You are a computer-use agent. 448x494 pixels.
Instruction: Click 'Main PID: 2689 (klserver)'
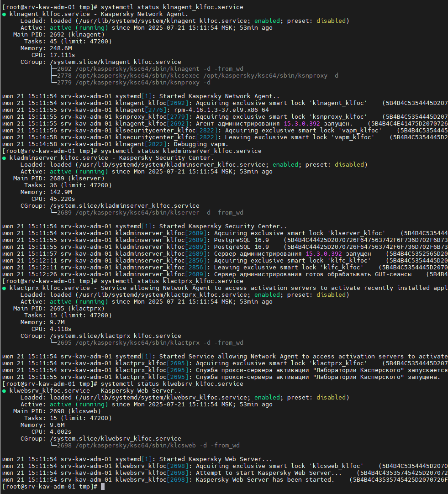pos(58,179)
